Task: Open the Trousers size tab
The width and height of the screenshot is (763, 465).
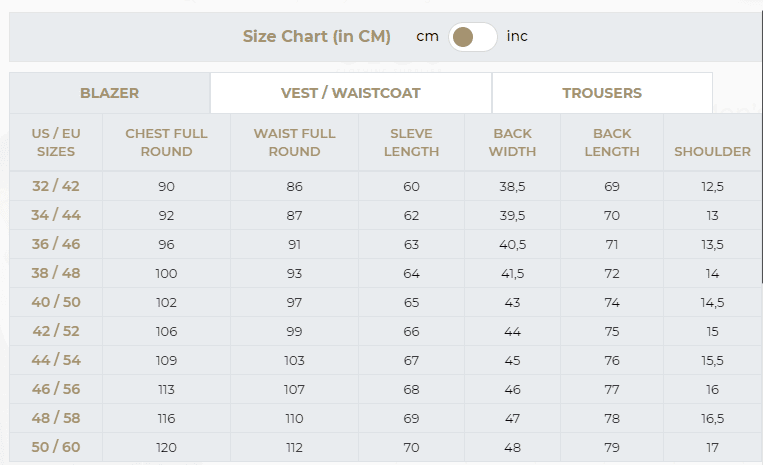Action: (x=602, y=93)
